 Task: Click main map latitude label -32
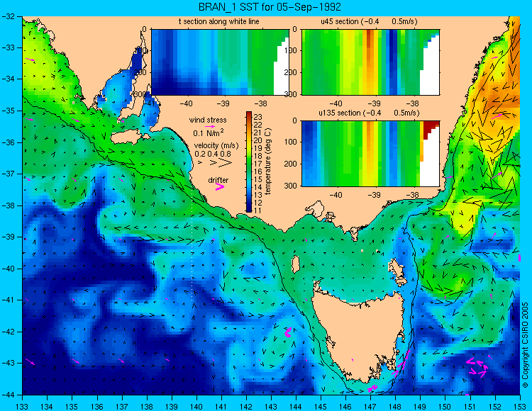pyautogui.click(x=8, y=16)
